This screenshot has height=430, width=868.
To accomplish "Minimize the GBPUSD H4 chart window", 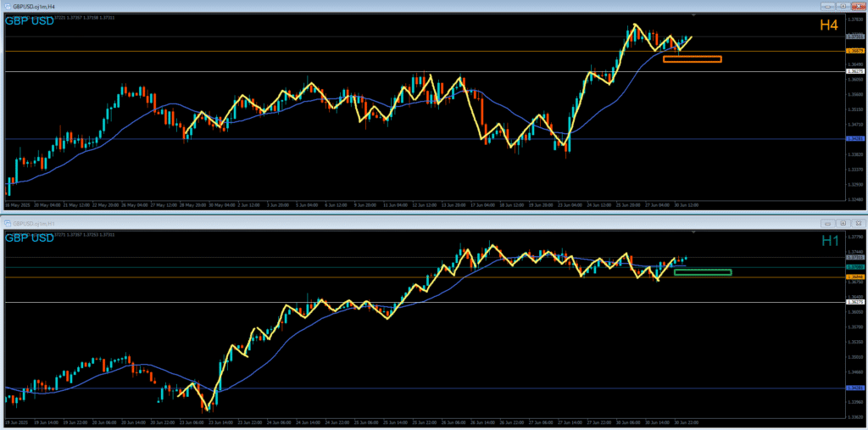I will 828,6.
